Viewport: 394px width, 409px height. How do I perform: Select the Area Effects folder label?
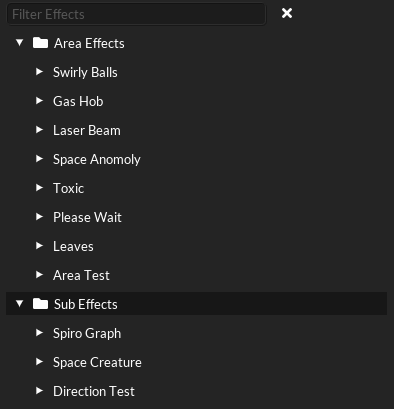89,43
